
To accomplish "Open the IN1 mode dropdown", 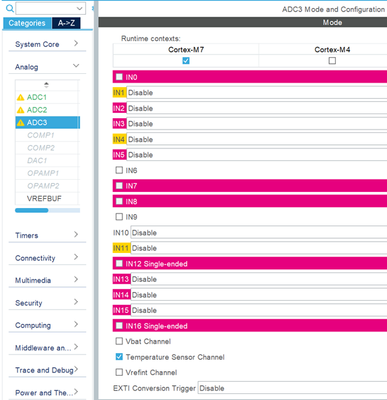I will (x=257, y=93).
